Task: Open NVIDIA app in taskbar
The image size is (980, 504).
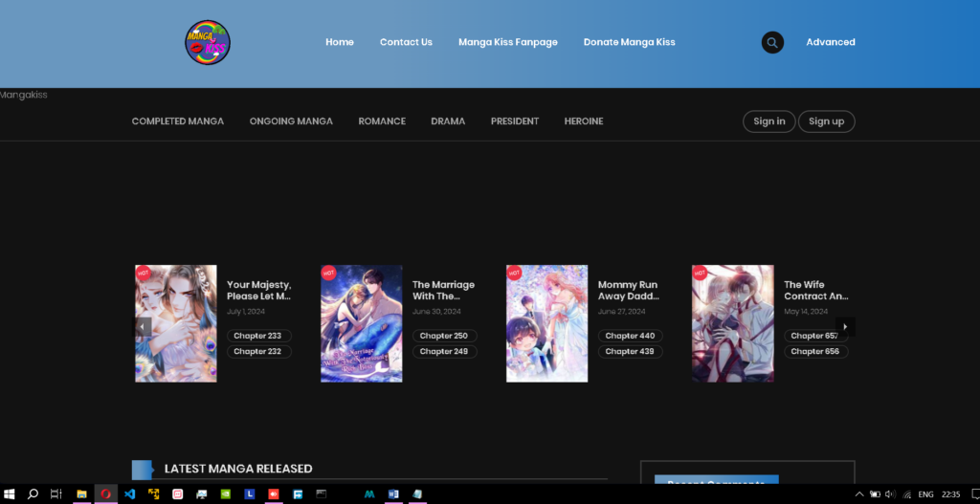Action: (x=225, y=494)
